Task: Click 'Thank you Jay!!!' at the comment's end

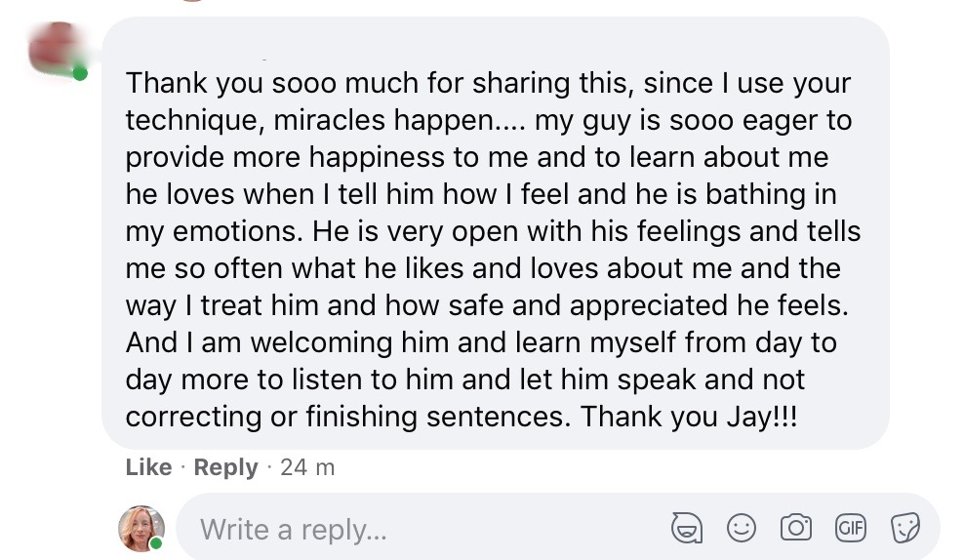Action: [x=687, y=417]
